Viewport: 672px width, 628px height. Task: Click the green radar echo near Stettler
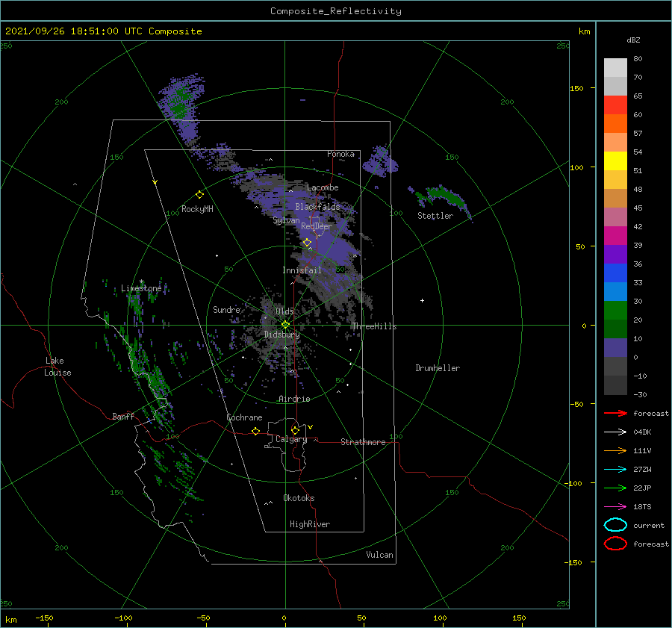point(446,196)
